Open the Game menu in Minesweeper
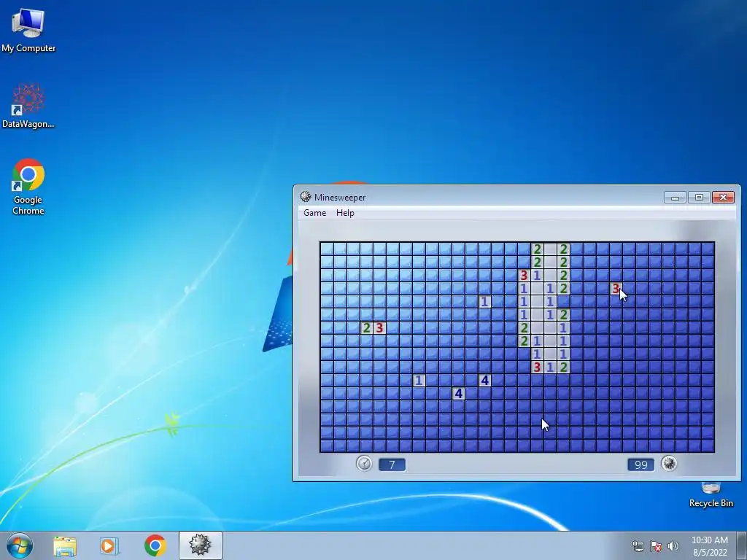The height and width of the screenshot is (560, 747). pyautogui.click(x=315, y=213)
